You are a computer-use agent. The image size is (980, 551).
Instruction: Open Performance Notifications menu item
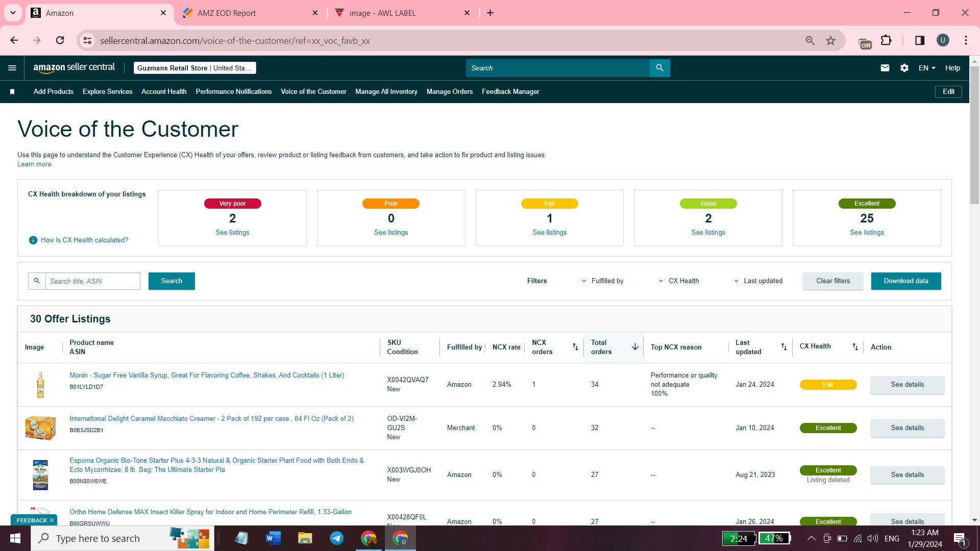(234, 92)
